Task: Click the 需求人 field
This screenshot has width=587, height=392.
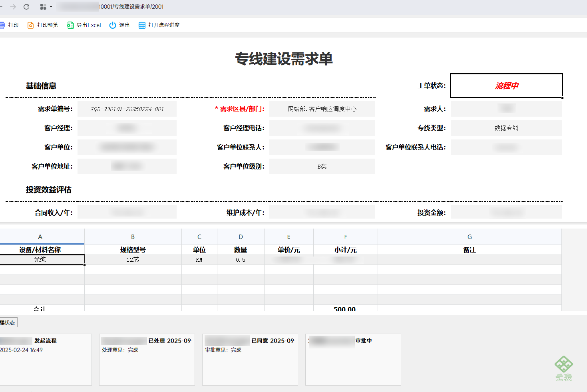Action: (506, 109)
